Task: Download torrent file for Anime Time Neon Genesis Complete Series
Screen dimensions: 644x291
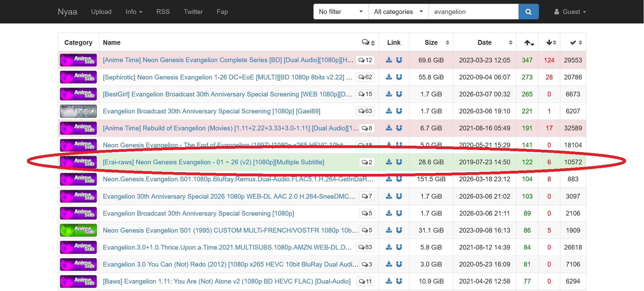Action: click(x=389, y=60)
